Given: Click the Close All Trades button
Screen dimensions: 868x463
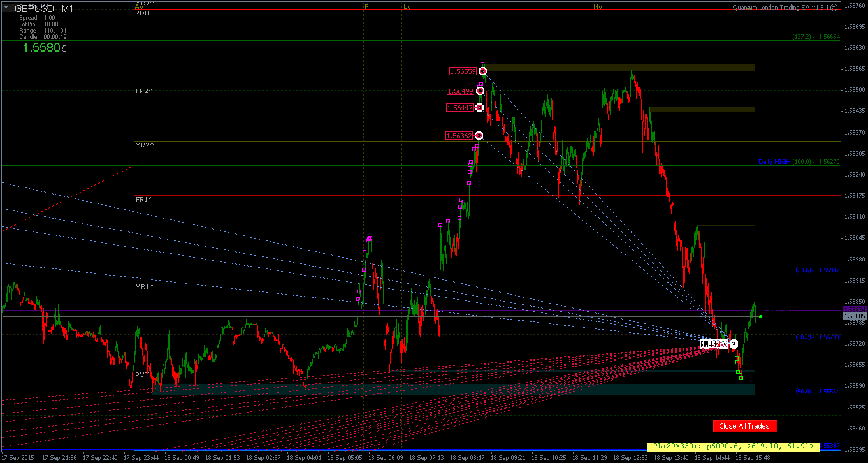Looking at the screenshot, I should [744, 426].
